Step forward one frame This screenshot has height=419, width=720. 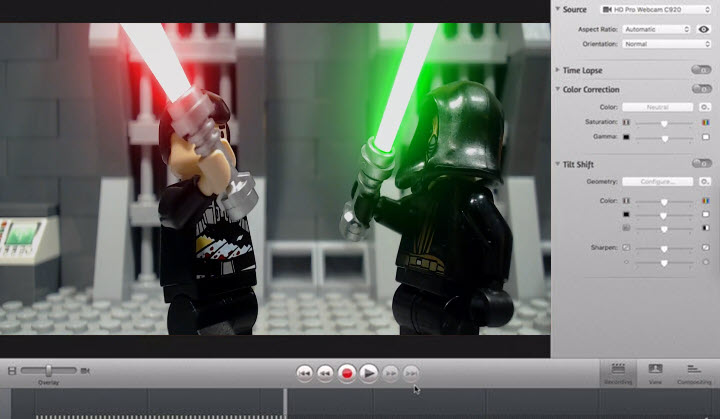[x=390, y=373]
